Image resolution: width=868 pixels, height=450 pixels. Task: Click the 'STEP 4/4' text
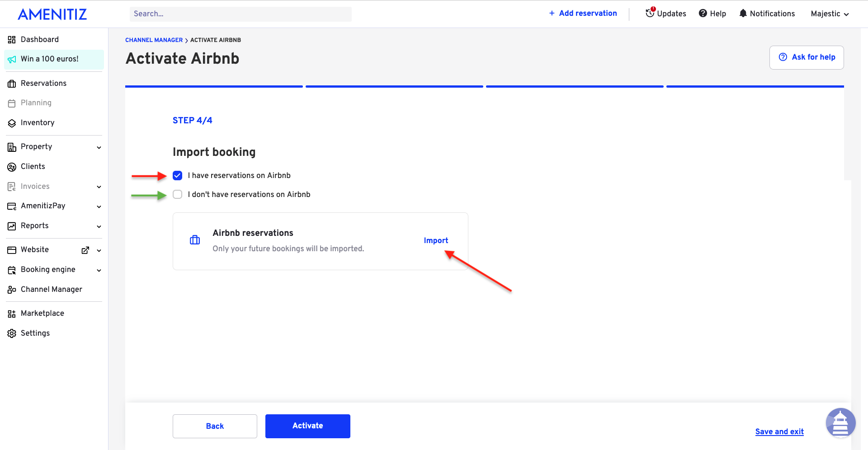click(x=192, y=120)
